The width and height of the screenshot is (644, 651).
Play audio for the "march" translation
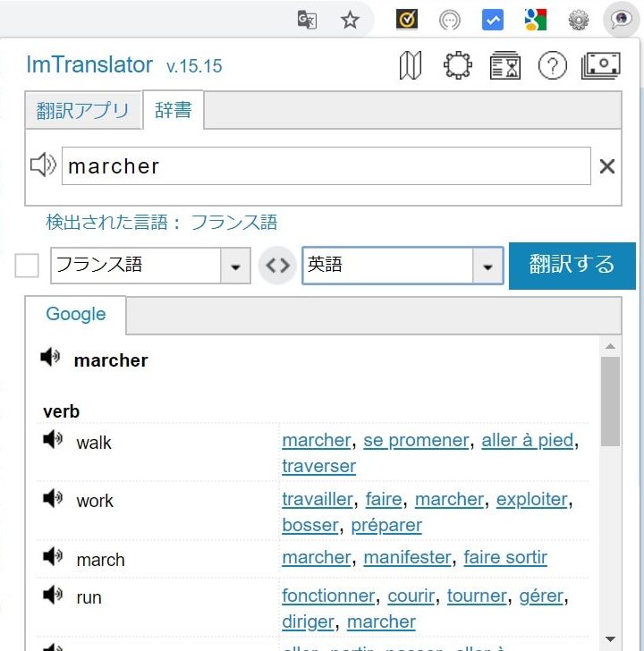point(53,557)
